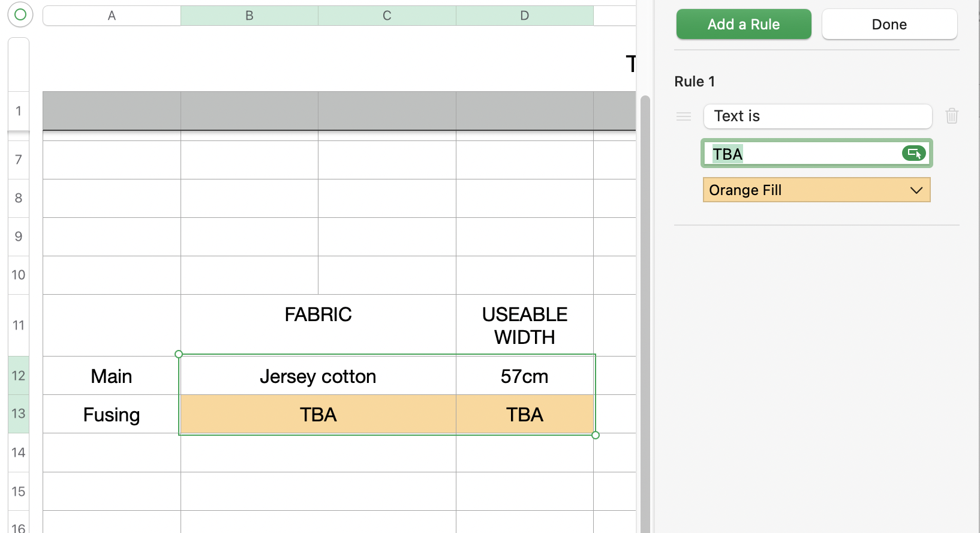The image size is (980, 533).
Task: Select column B header
Action: (x=249, y=16)
